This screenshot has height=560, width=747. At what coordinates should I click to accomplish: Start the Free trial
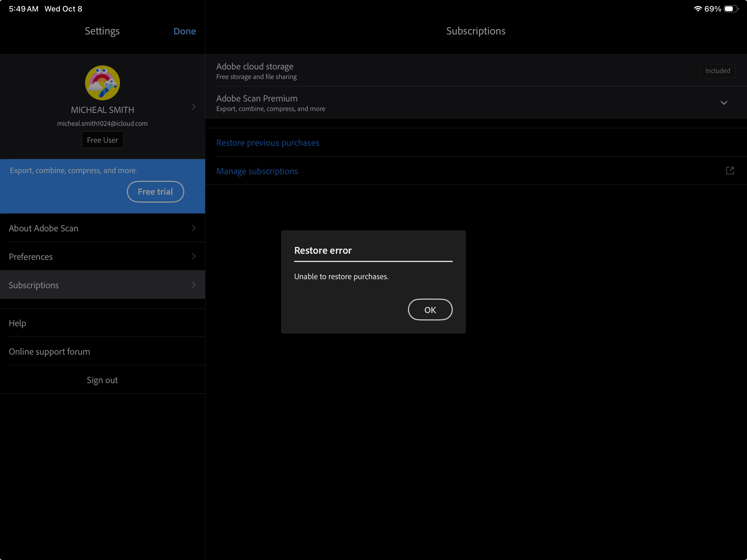tap(155, 191)
